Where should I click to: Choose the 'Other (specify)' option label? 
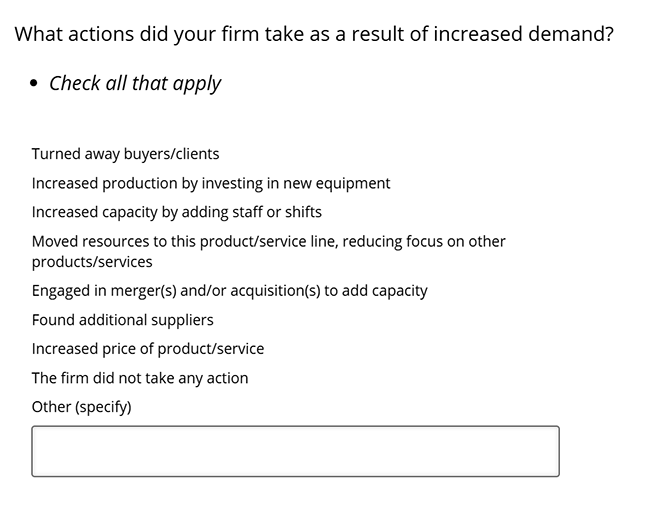click(81, 407)
